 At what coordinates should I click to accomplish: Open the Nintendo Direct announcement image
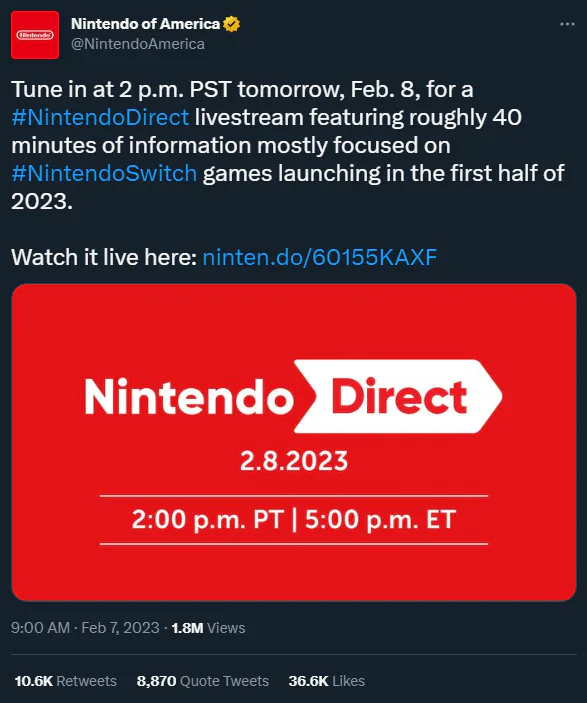click(294, 442)
